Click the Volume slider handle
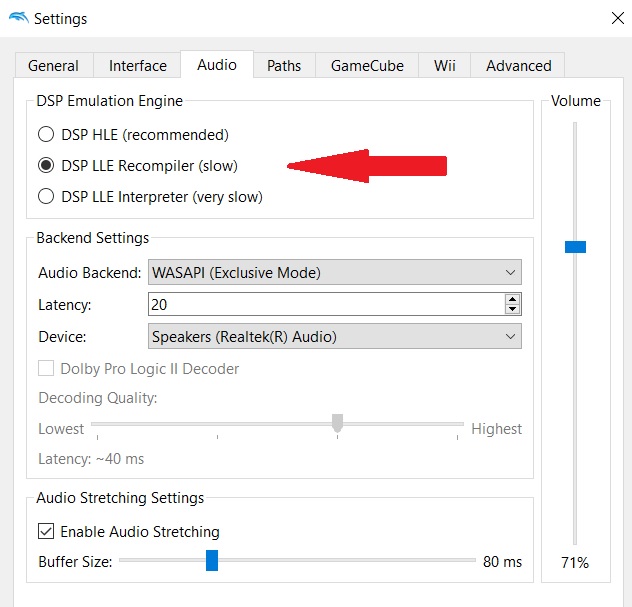 (x=575, y=246)
